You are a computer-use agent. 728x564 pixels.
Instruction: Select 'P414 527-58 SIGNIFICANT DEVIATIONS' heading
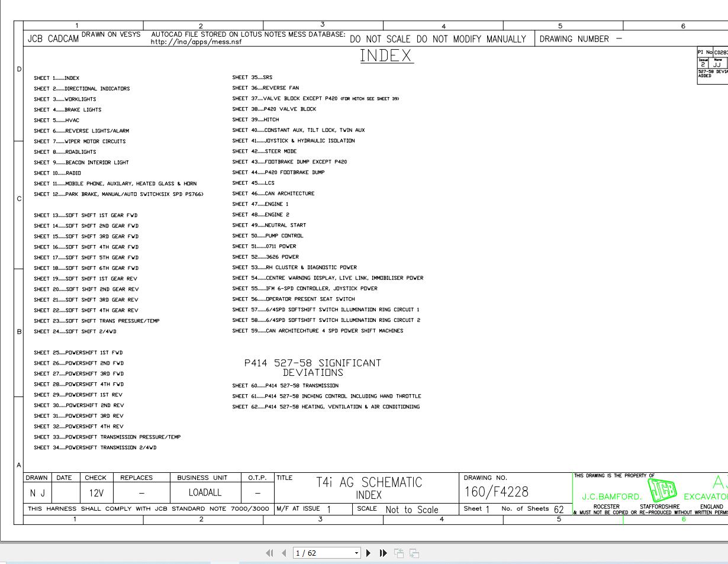(x=313, y=368)
